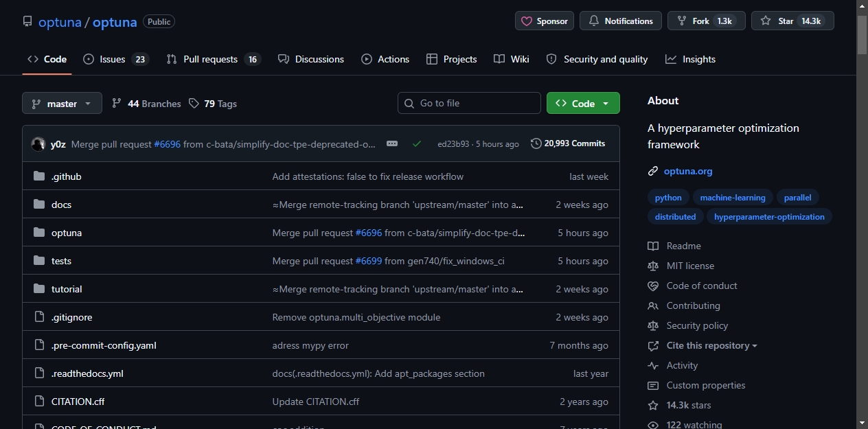Click the repository icon beside optuna/optuna
This screenshot has width=868, height=429.
[27, 21]
